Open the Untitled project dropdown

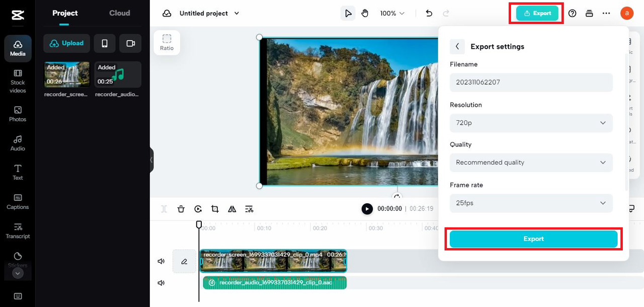[209, 14]
